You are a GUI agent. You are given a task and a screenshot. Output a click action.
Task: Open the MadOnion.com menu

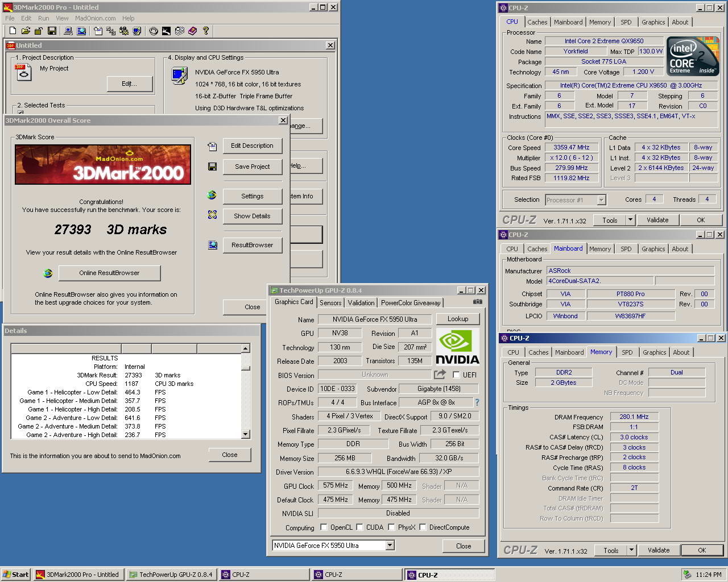[x=96, y=18]
